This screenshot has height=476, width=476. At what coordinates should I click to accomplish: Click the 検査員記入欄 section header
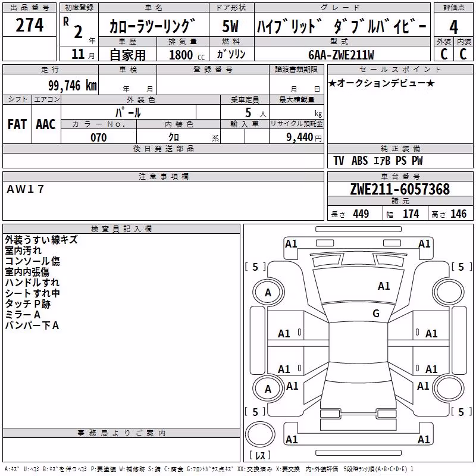(121, 229)
